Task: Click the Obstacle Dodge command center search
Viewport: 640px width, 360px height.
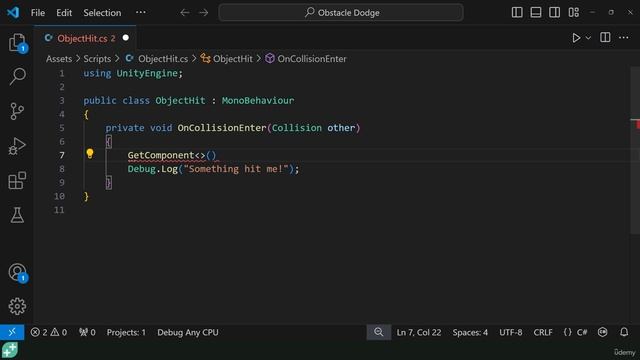Action: click(341, 13)
